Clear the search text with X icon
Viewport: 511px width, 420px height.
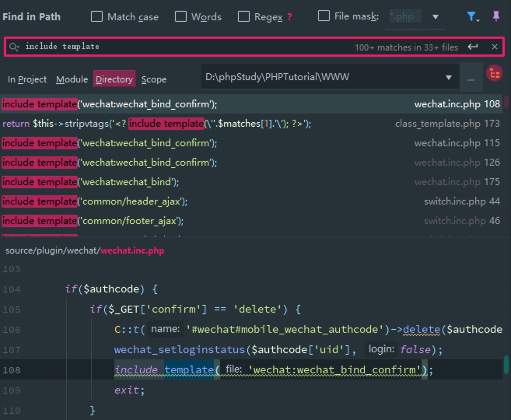click(494, 47)
